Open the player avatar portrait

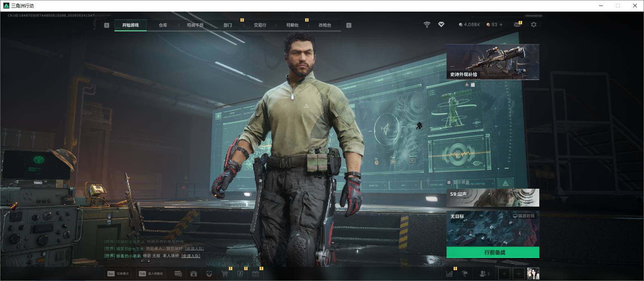pos(533,274)
